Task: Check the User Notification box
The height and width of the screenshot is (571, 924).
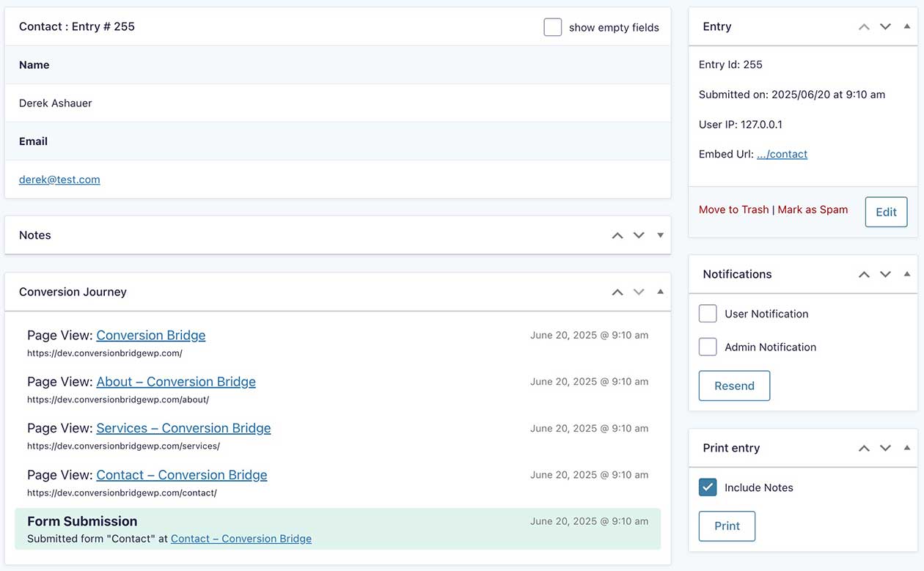Action: [708, 314]
